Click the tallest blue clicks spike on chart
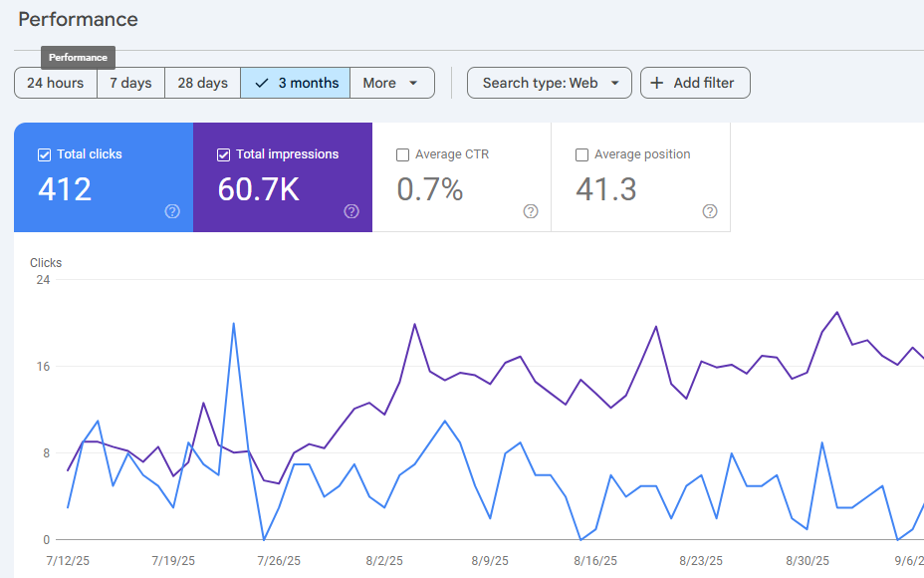Image resolution: width=924 pixels, height=578 pixels. pyautogui.click(x=233, y=324)
